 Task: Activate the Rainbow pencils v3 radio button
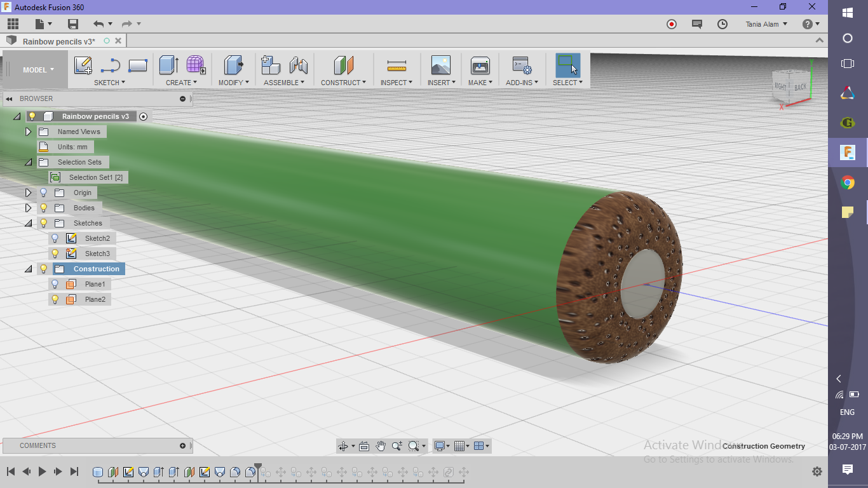click(144, 116)
